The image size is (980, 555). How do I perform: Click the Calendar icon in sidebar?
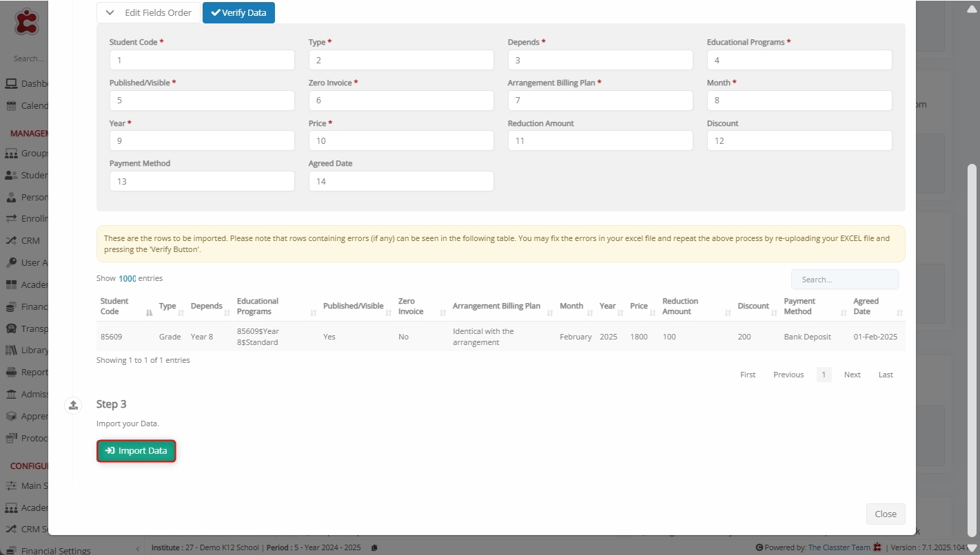[x=11, y=106]
